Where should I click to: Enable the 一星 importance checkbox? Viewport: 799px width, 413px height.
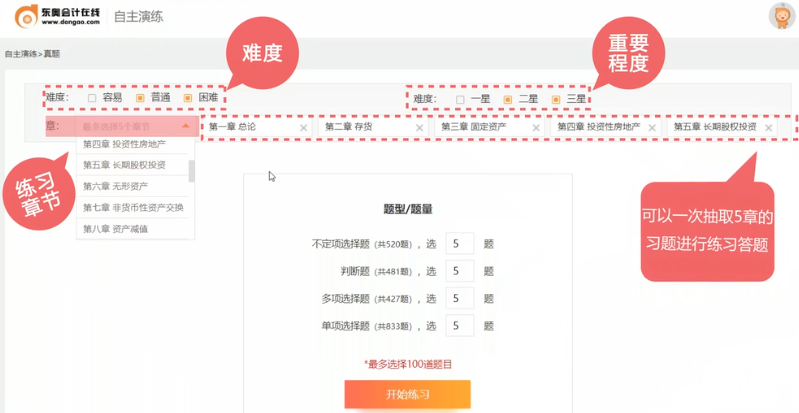click(460, 99)
